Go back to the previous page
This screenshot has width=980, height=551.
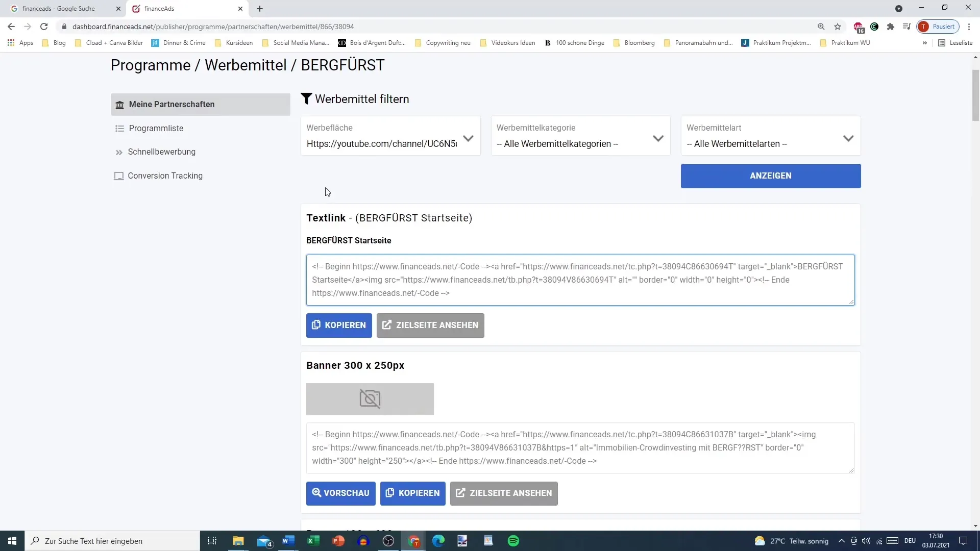point(11,27)
